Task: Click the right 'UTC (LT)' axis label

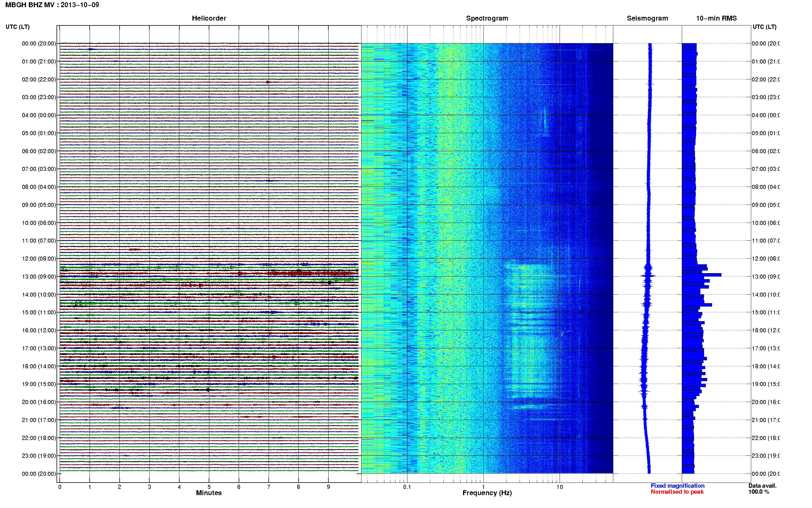Action: [x=764, y=27]
